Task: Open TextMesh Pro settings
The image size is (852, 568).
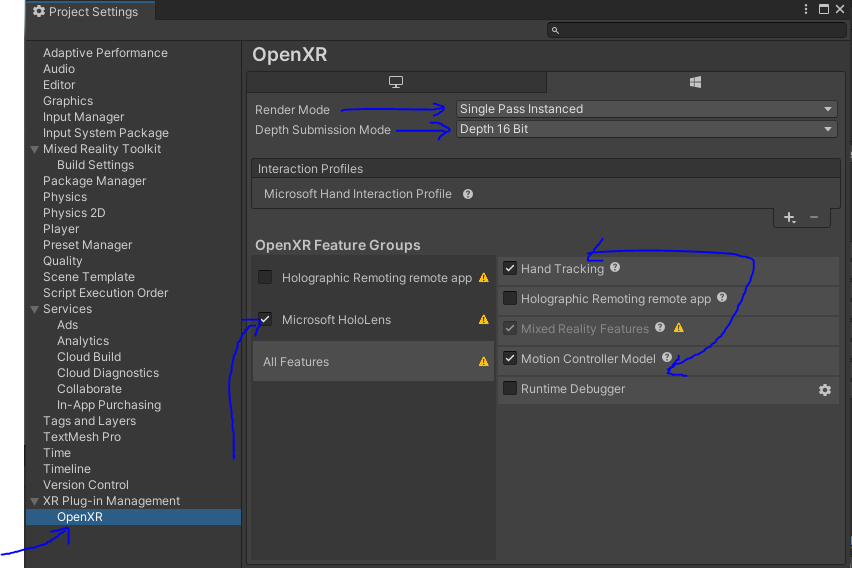Action: coord(82,436)
